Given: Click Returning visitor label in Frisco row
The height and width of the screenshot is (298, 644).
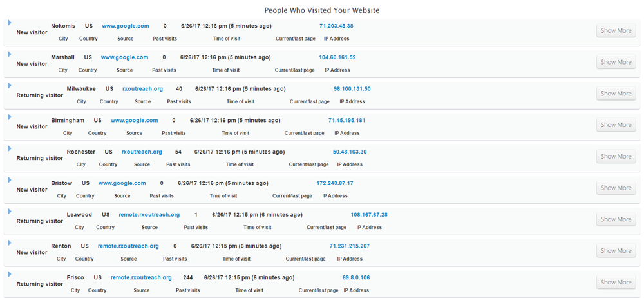Looking at the screenshot, I should coord(40,284).
